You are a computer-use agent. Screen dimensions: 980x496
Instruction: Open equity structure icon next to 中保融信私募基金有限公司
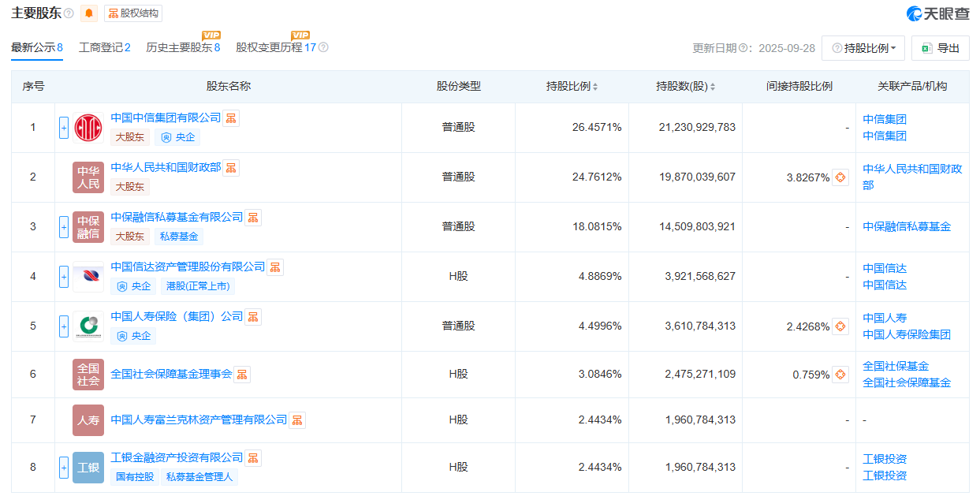point(253,218)
